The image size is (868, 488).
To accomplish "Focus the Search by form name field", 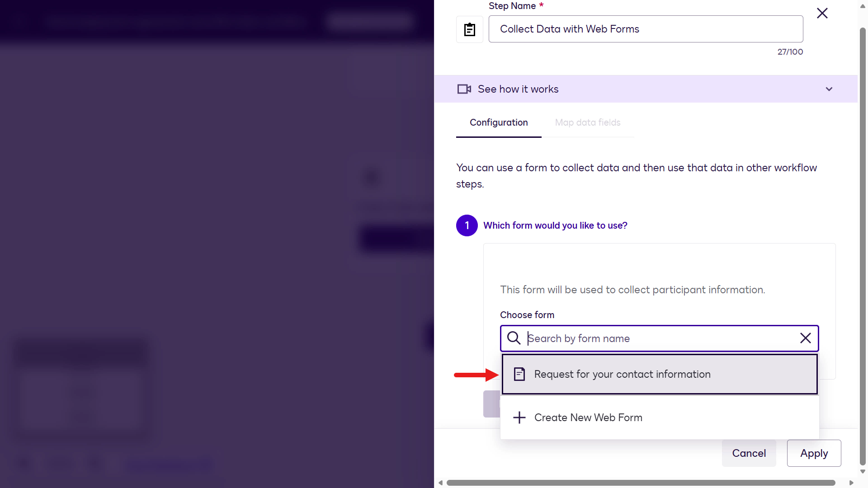I will tap(660, 338).
